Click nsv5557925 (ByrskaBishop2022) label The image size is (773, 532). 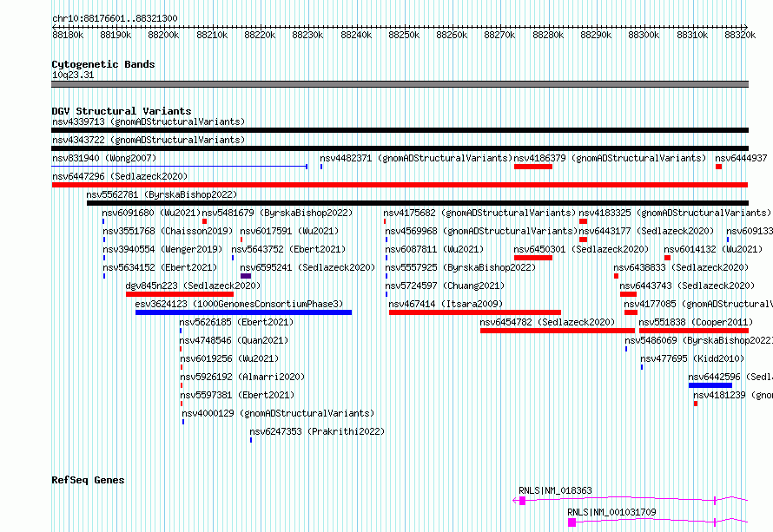click(460, 267)
